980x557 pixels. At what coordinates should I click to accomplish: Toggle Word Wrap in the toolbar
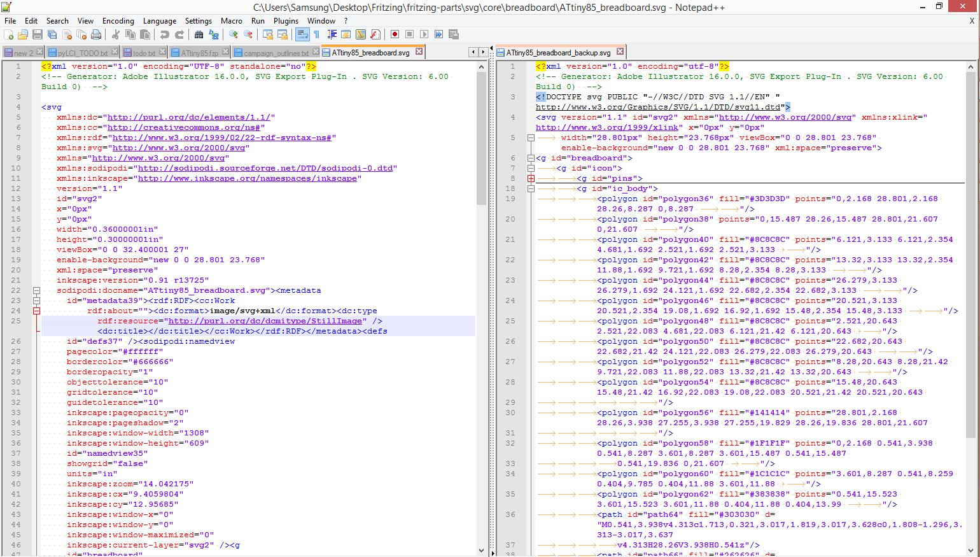[x=302, y=34]
